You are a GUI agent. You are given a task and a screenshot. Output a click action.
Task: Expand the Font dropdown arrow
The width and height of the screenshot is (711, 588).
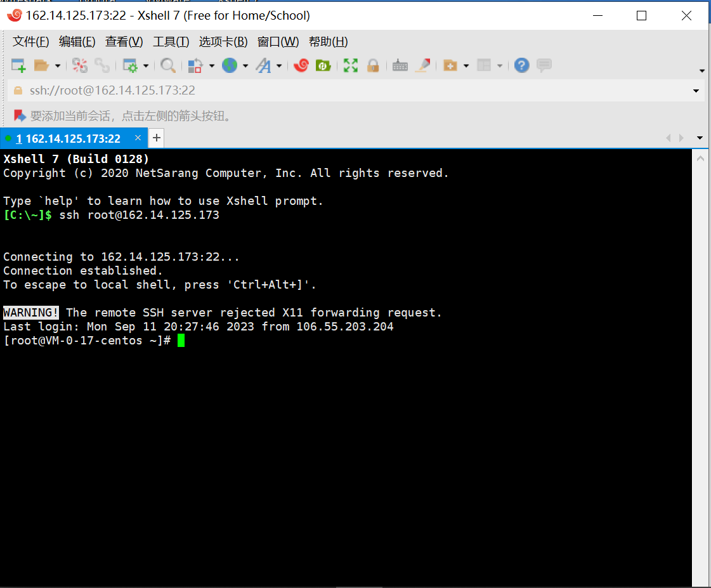[279, 66]
